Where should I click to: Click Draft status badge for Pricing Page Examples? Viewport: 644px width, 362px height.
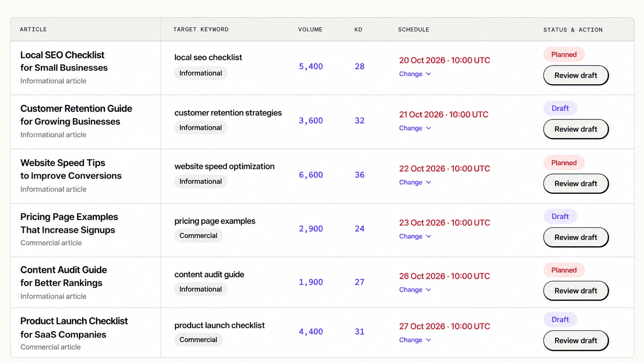coord(560,216)
